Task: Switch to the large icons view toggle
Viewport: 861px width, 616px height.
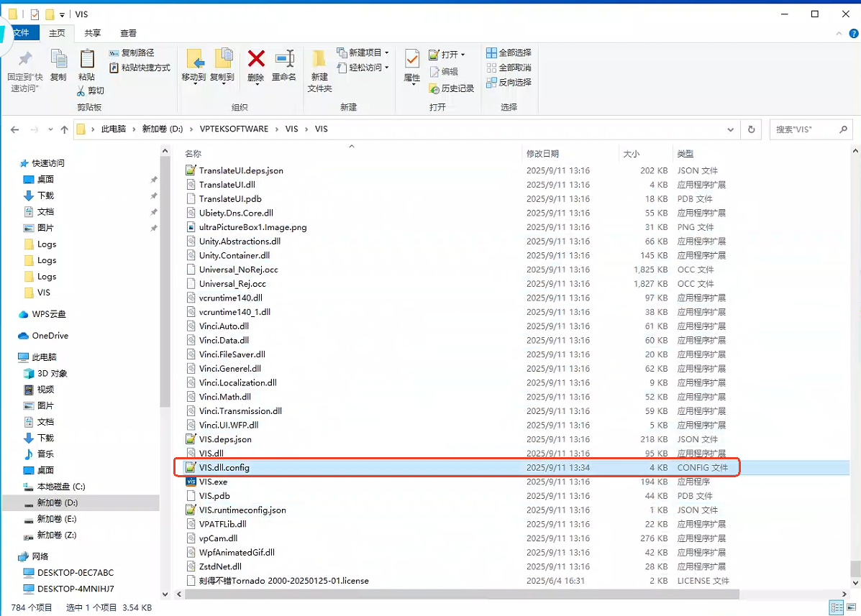Action: [x=852, y=607]
